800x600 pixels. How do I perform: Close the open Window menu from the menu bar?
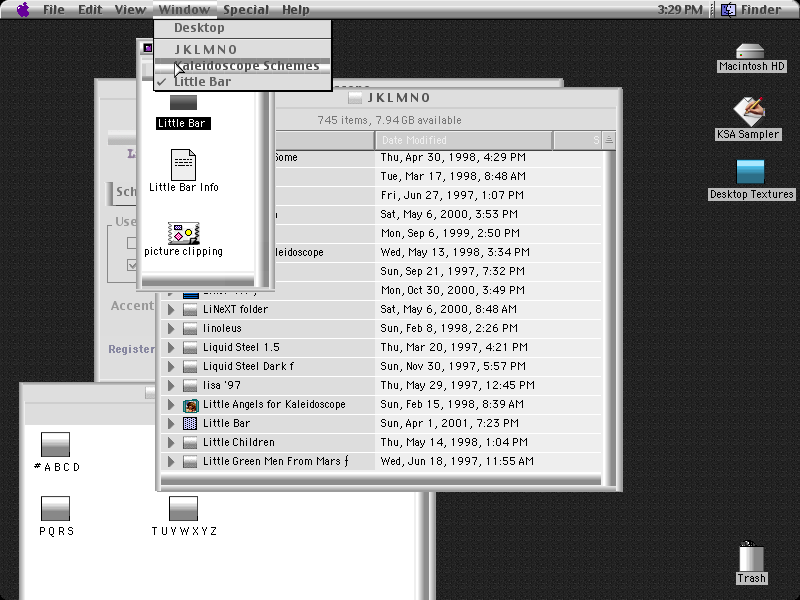pos(184,10)
